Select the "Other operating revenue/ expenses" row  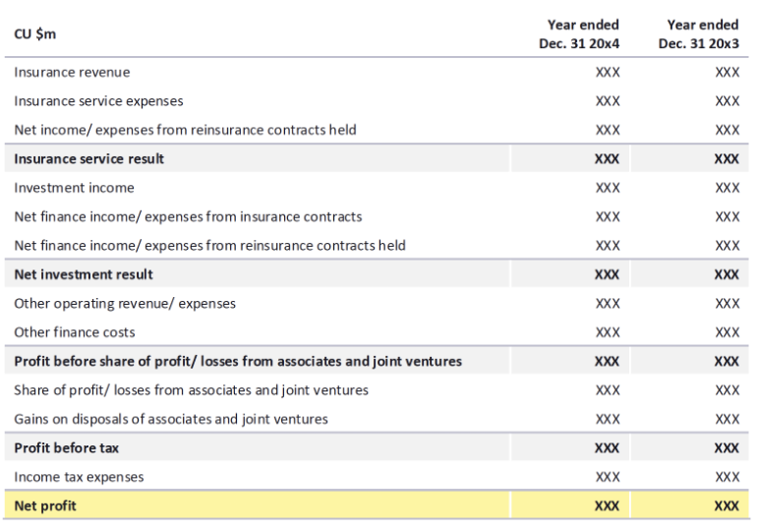[125, 303]
